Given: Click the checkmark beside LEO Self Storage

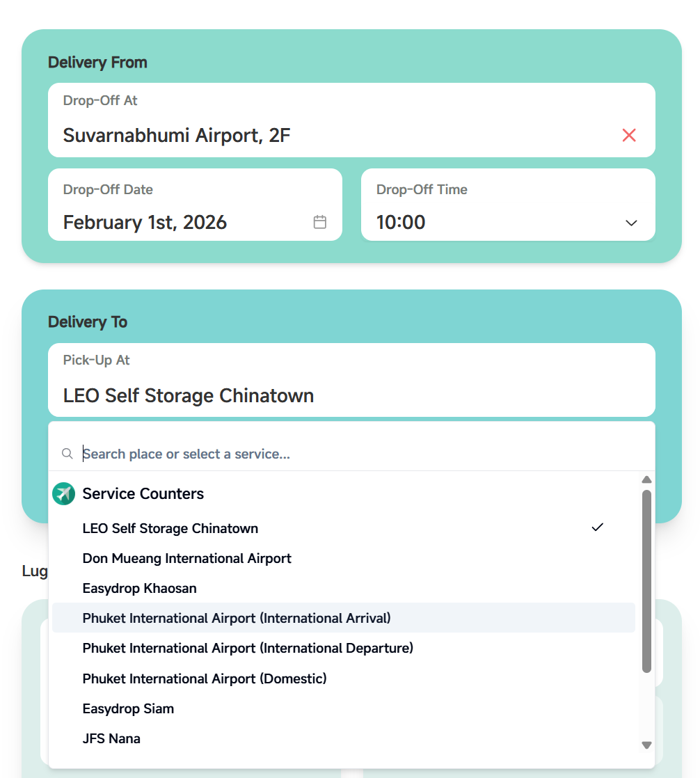Looking at the screenshot, I should [x=597, y=527].
